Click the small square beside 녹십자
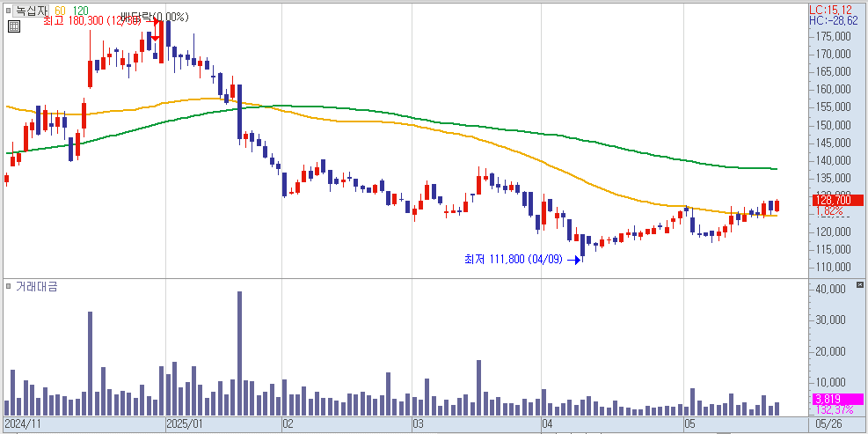This screenshot has height=434, width=868. coord(8,10)
